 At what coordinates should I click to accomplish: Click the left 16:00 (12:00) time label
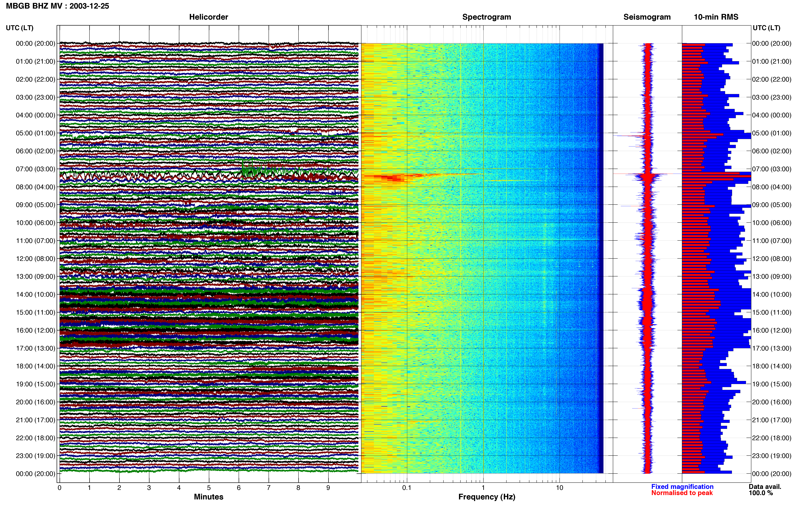point(36,330)
